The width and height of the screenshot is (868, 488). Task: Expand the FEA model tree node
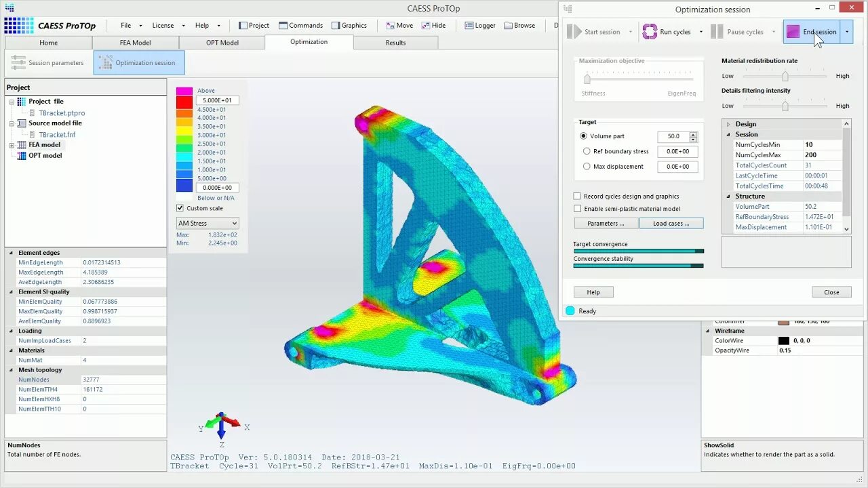pyautogui.click(x=12, y=145)
